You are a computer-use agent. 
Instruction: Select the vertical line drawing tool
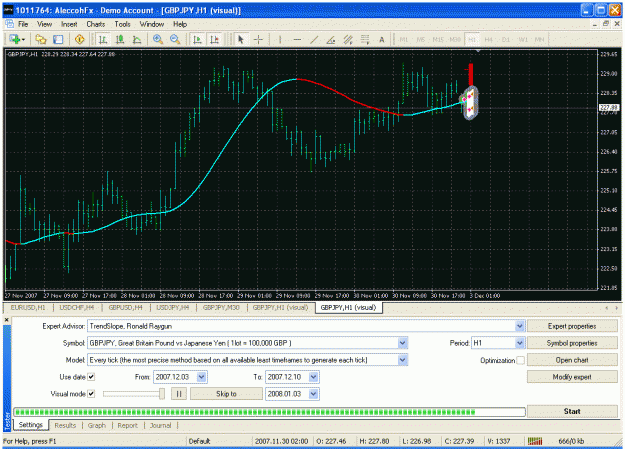click(x=280, y=39)
